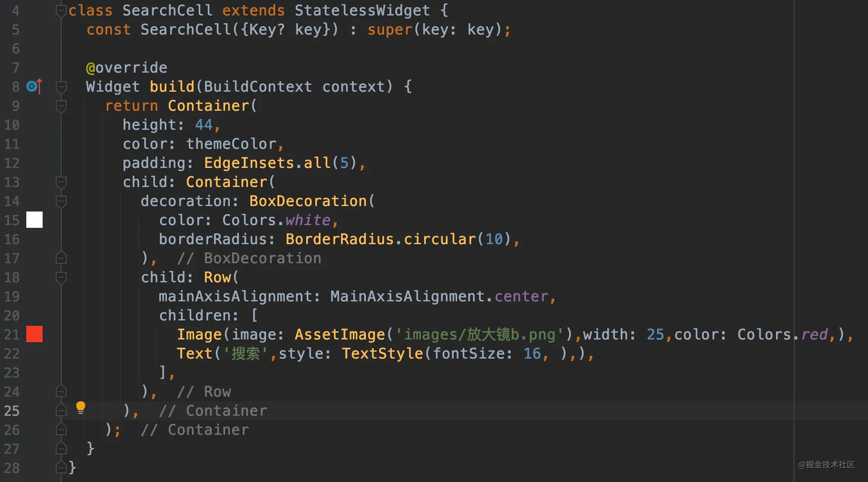Click the SearchCell class name on line 4

167,10
